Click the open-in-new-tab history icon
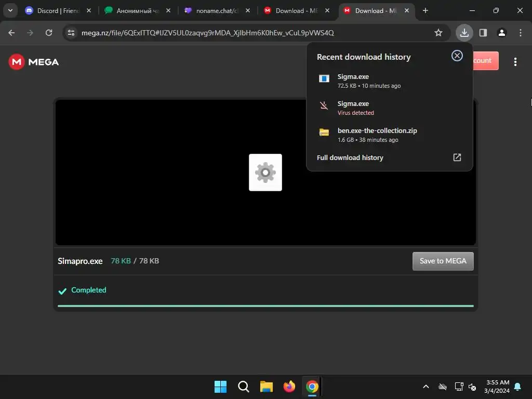Image resolution: width=532 pixels, height=399 pixels. 457,157
